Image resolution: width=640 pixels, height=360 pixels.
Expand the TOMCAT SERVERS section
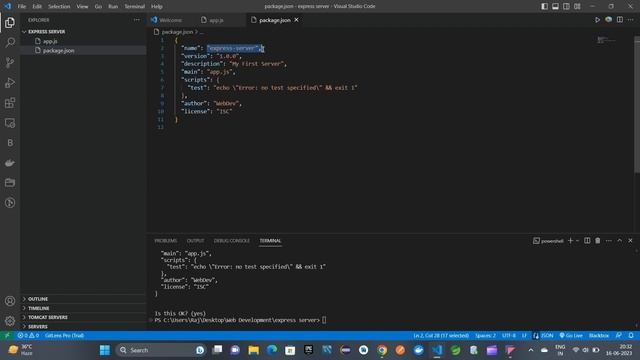click(x=83, y=317)
